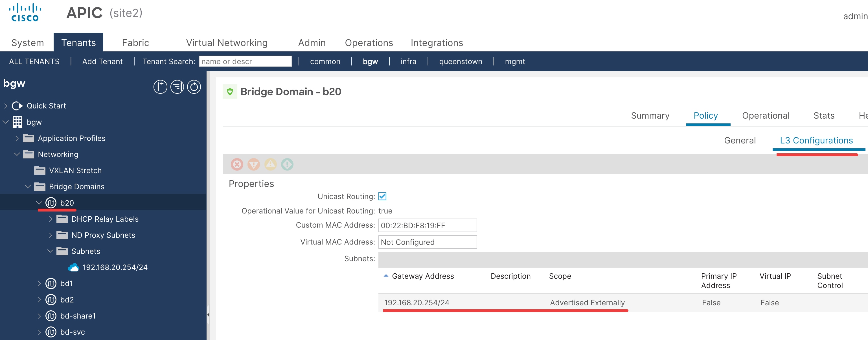Screen dimensions: 868x340
Task: Click the orange major faults icon
Action: point(254,164)
